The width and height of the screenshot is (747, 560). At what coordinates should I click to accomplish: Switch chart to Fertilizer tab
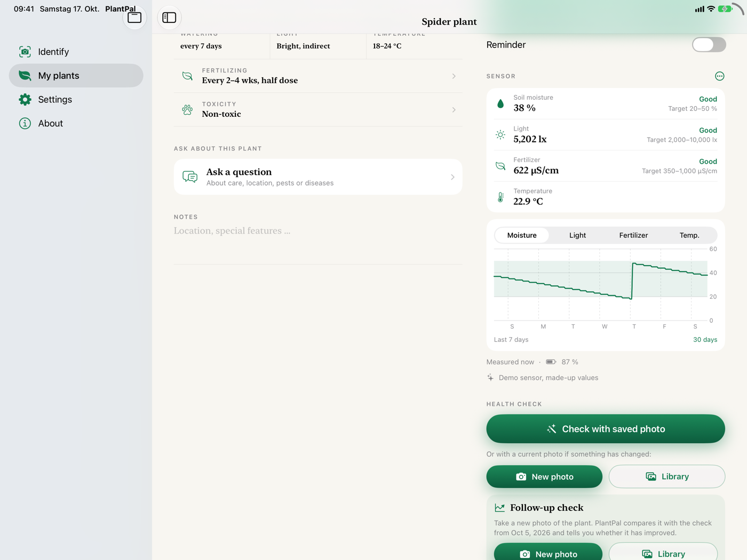pos(633,235)
